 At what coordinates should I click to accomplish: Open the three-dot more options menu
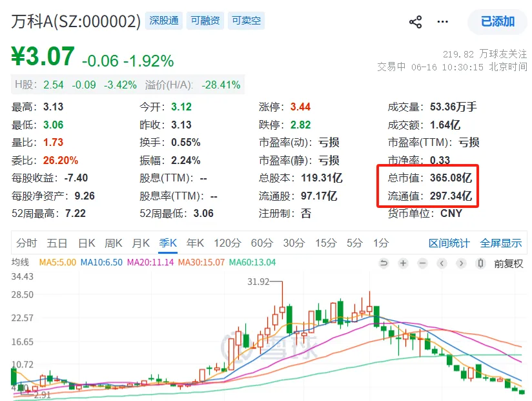pyautogui.click(x=442, y=22)
